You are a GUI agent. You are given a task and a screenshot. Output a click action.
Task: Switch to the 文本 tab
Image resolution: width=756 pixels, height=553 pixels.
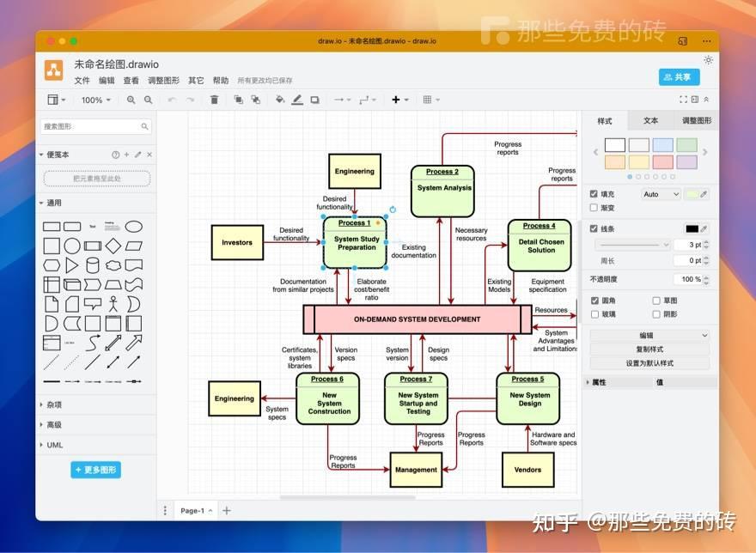click(x=650, y=120)
